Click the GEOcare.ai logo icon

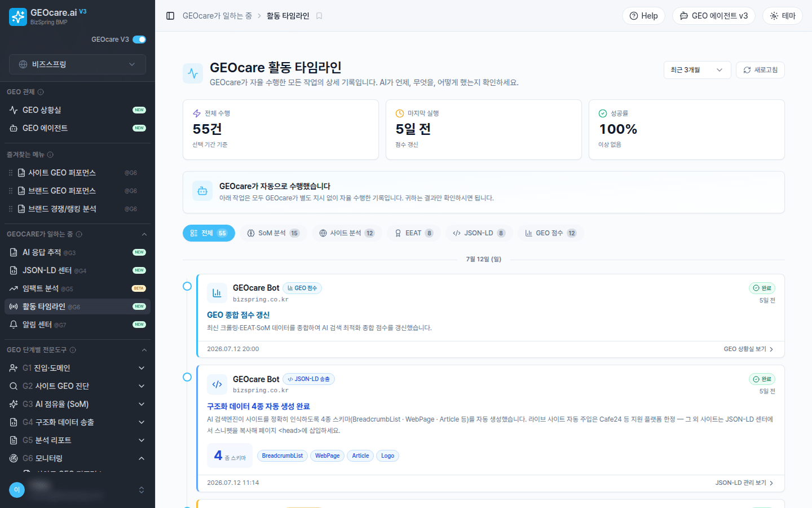(18, 17)
